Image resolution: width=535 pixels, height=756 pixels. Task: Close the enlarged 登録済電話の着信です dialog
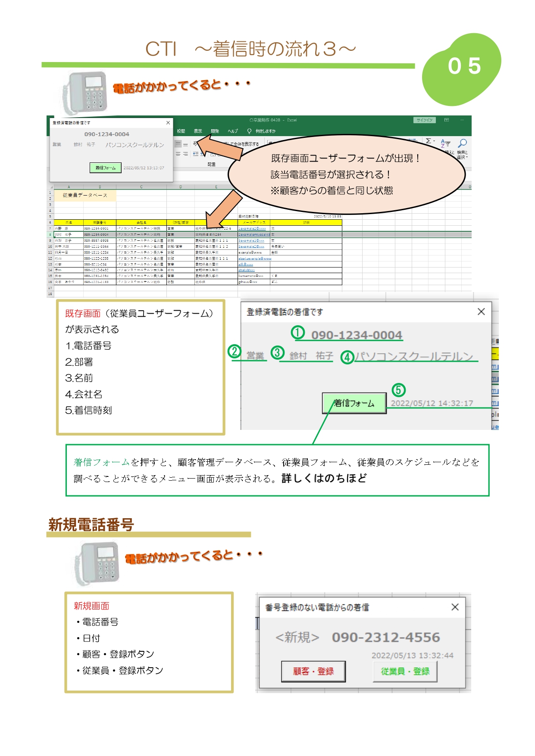[481, 311]
